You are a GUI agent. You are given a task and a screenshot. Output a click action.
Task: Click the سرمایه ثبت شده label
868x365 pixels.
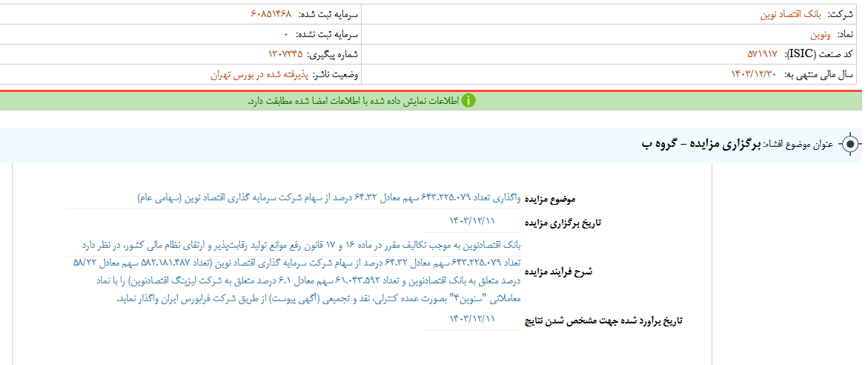[327, 15]
